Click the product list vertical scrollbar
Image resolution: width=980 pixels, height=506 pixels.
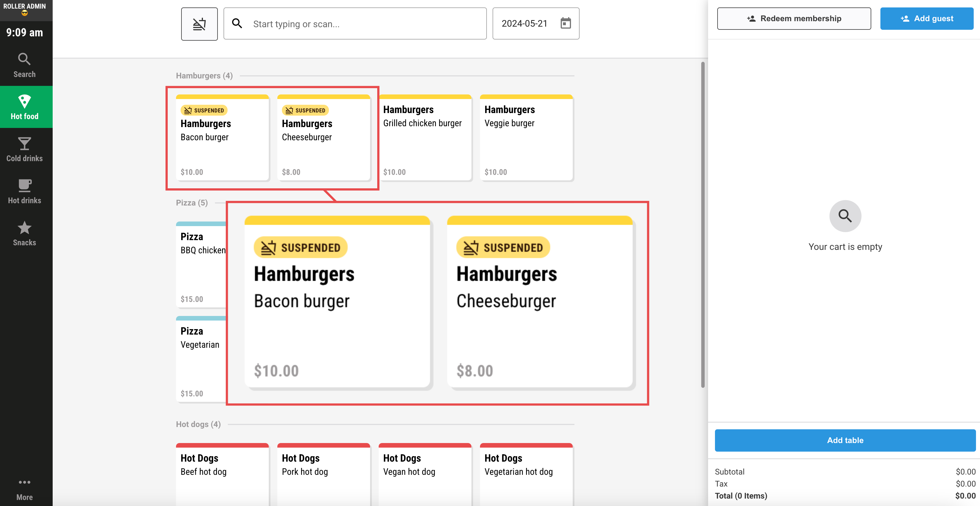(x=703, y=224)
